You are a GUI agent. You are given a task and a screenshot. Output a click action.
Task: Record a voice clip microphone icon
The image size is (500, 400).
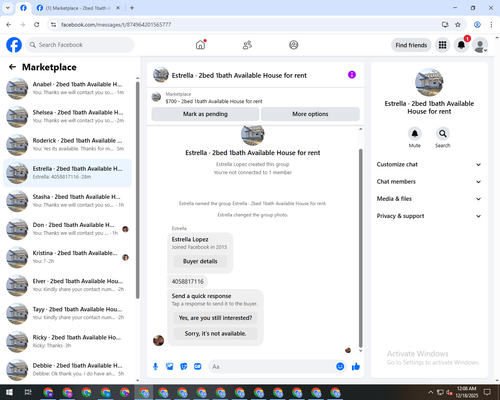155,367
